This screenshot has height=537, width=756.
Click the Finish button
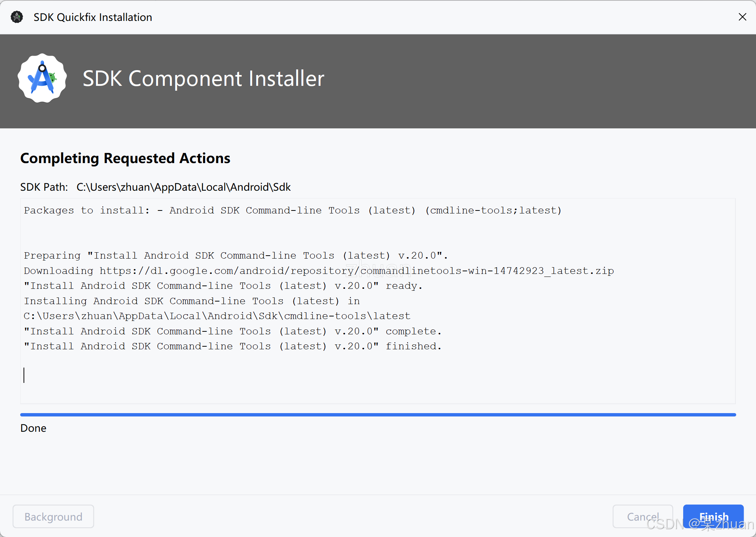pyautogui.click(x=713, y=516)
